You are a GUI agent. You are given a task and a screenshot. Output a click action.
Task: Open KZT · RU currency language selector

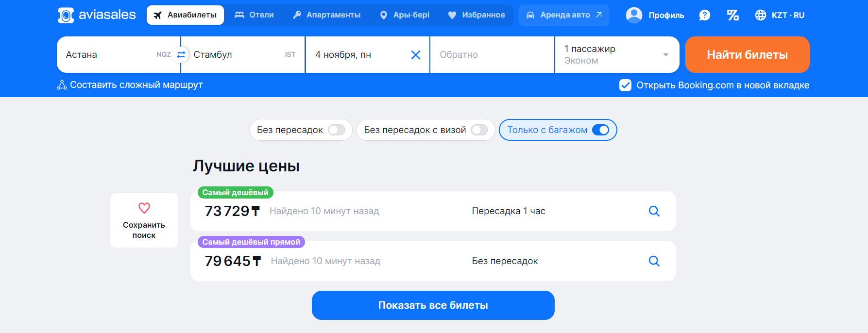(780, 15)
